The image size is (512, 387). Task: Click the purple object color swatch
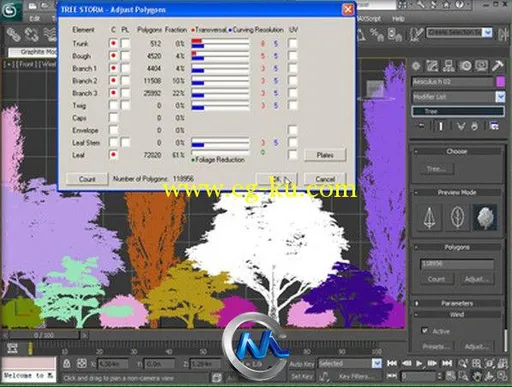(x=500, y=82)
